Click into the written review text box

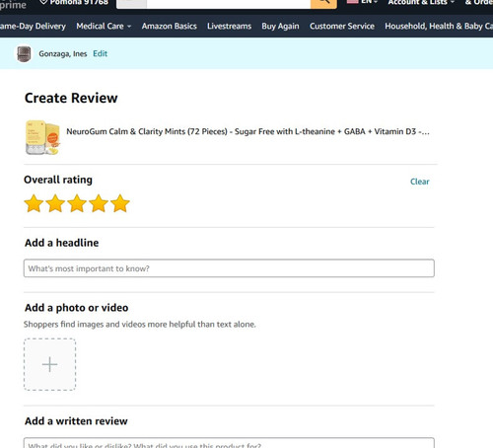[x=229, y=443]
